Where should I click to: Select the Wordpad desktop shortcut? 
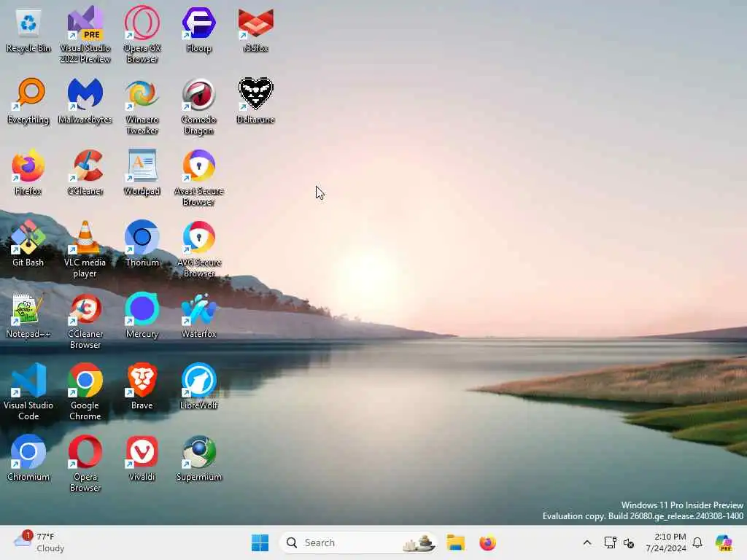[142, 172]
